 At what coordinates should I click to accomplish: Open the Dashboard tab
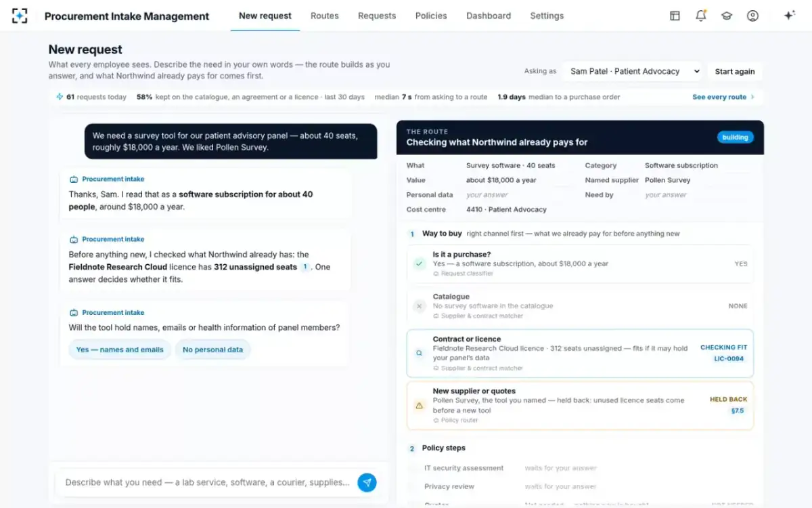click(x=489, y=16)
